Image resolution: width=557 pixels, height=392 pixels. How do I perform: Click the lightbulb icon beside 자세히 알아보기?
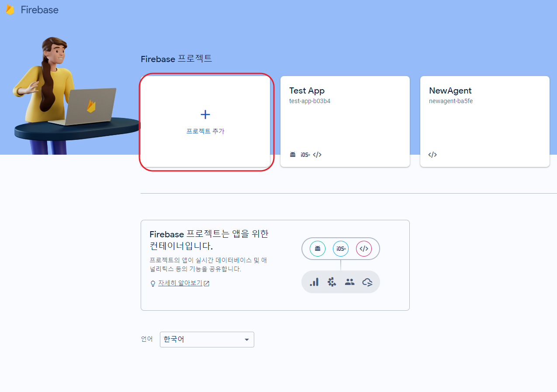tap(153, 284)
